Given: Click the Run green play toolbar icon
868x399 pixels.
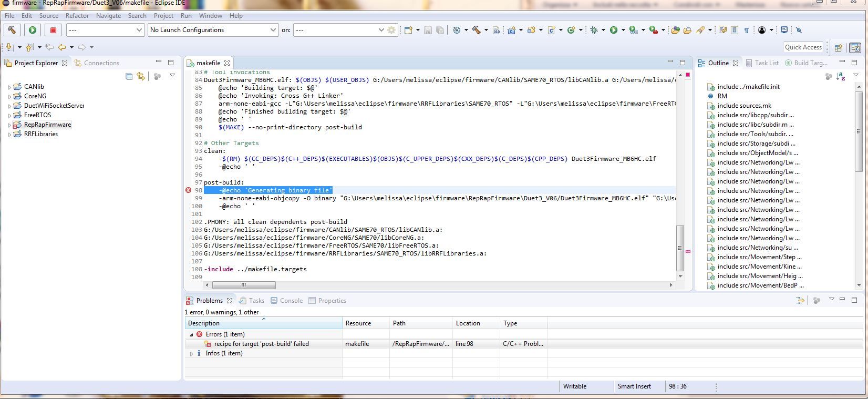Looking at the screenshot, I should 614,30.
